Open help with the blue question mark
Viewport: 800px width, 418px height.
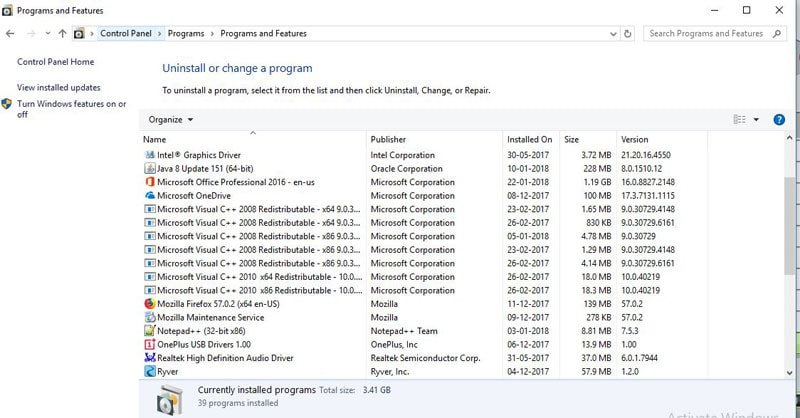coord(779,120)
